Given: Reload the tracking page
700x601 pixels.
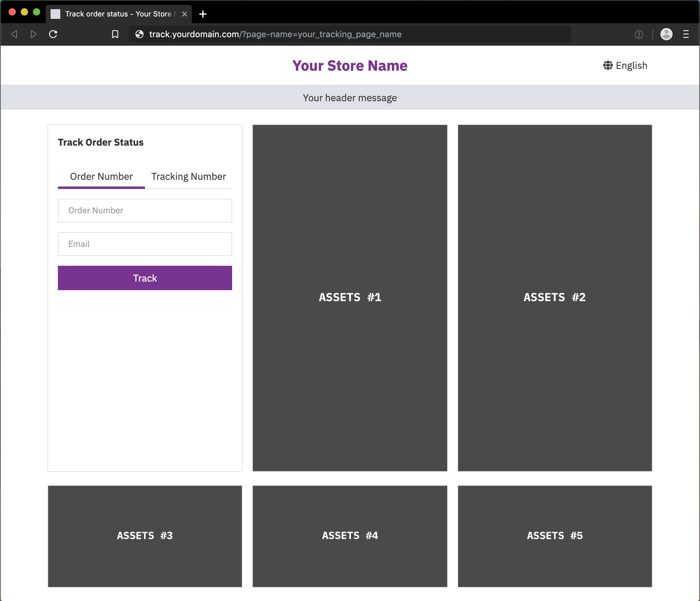Looking at the screenshot, I should tap(53, 34).
